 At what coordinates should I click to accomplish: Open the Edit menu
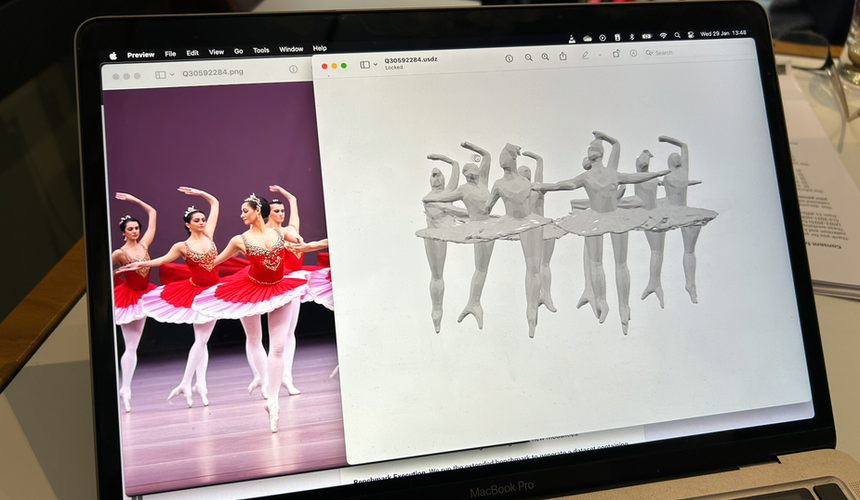pos(193,53)
